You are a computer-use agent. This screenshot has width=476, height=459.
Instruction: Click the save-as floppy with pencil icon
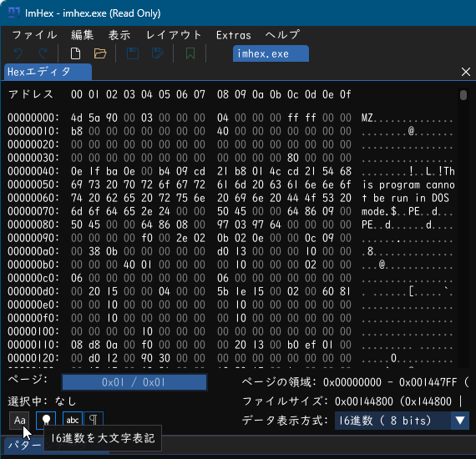158,53
